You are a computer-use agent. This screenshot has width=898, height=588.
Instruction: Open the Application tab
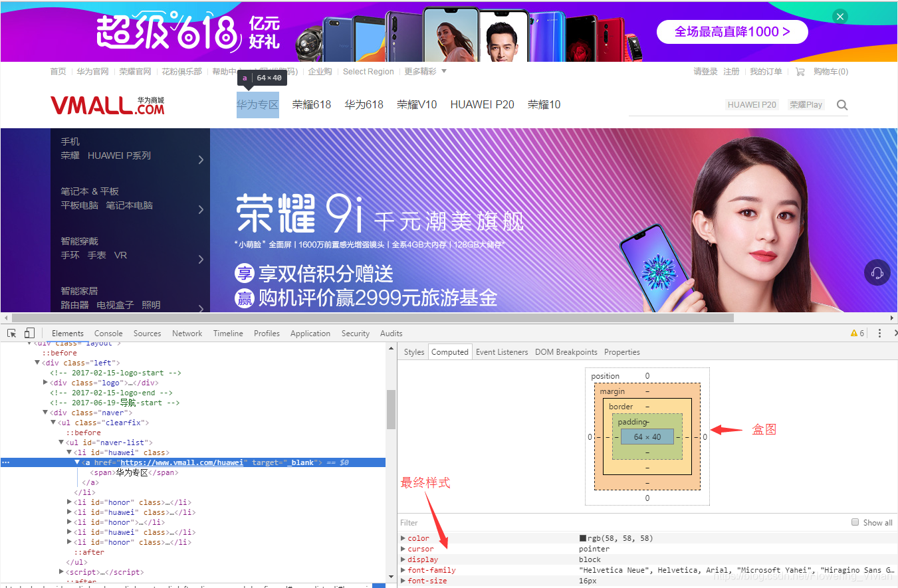[310, 334]
